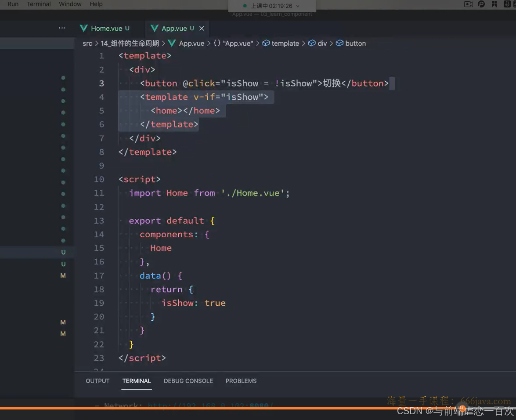Image resolution: width=516 pixels, height=420 pixels.
Task: Switch to the OUTPUT panel tab
Action: [97, 381]
